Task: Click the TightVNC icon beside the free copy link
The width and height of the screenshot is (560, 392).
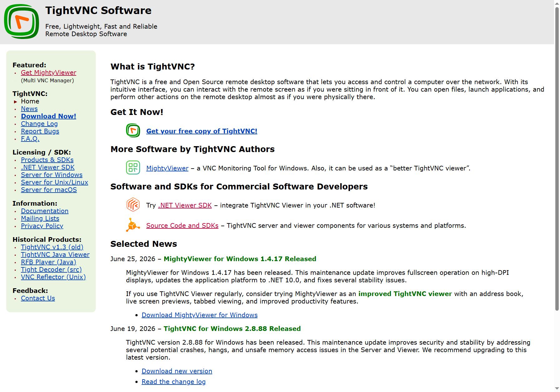Action: [133, 131]
